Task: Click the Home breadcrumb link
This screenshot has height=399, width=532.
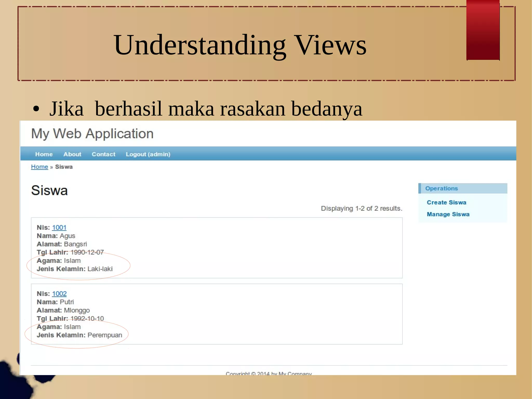Action: (x=39, y=167)
